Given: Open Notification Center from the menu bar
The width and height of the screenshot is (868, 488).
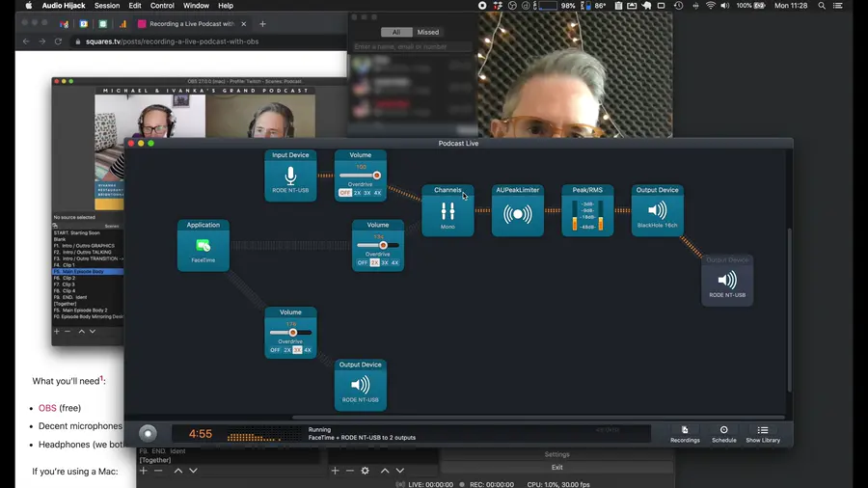Looking at the screenshot, I should [837, 6].
